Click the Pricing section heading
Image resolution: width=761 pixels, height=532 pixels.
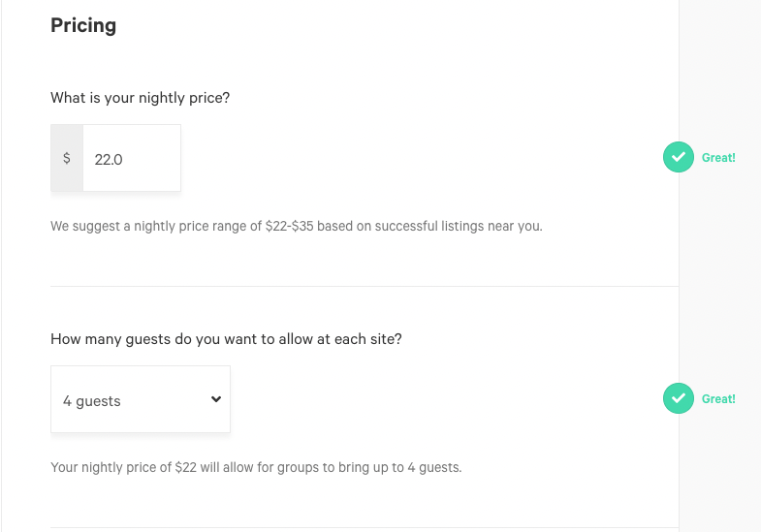pyautogui.click(x=83, y=25)
